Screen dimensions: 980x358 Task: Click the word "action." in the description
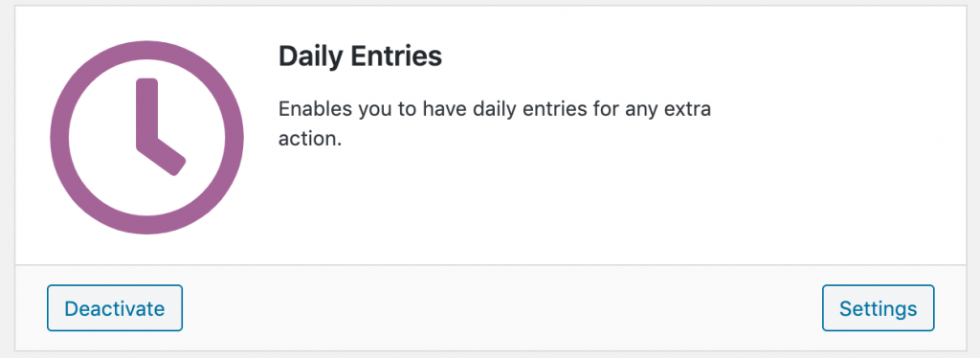pyautogui.click(x=310, y=138)
